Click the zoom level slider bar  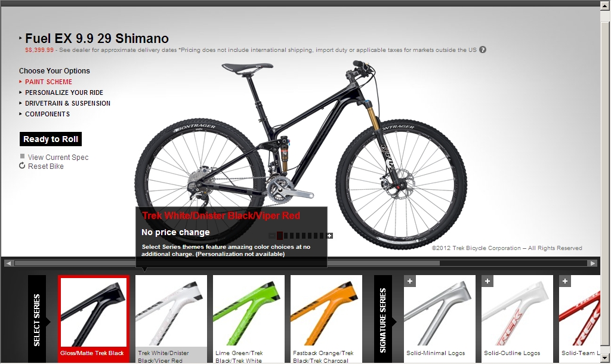pyautogui.click(x=301, y=236)
